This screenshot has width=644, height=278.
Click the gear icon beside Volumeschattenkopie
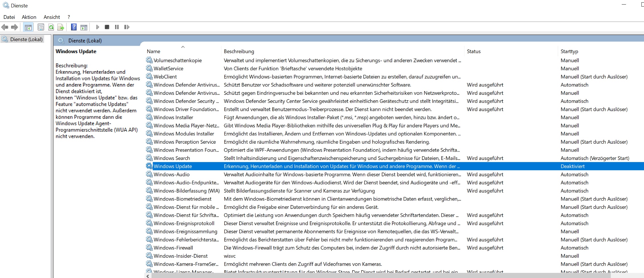click(149, 60)
